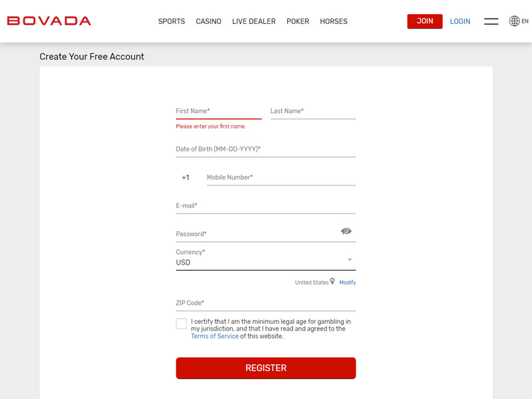This screenshot has height=399, width=532.
Task: Focus the First Name field
Action: [x=219, y=111]
